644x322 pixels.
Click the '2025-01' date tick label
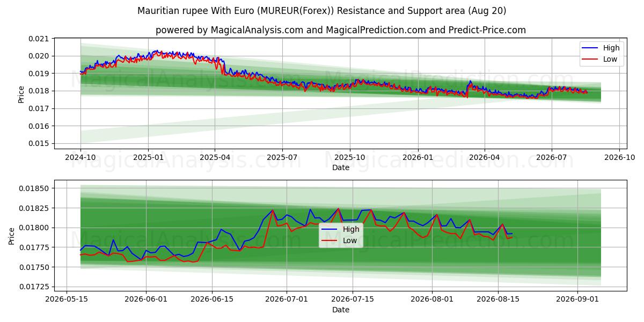coord(148,158)
